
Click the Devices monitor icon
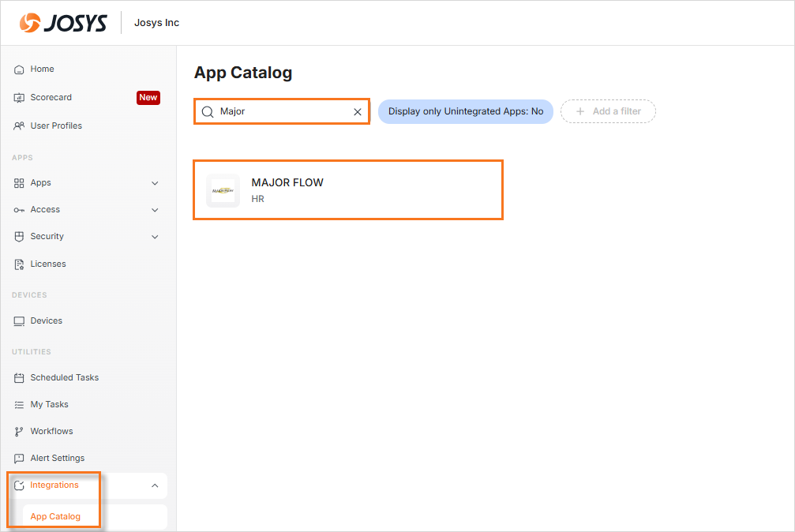click(x=20, y=321)
